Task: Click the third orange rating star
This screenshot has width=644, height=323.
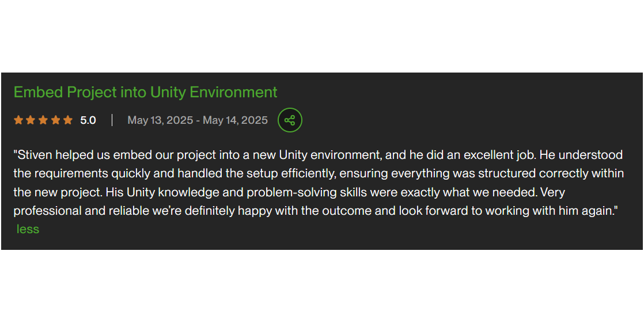Action: tap(43, 120)
